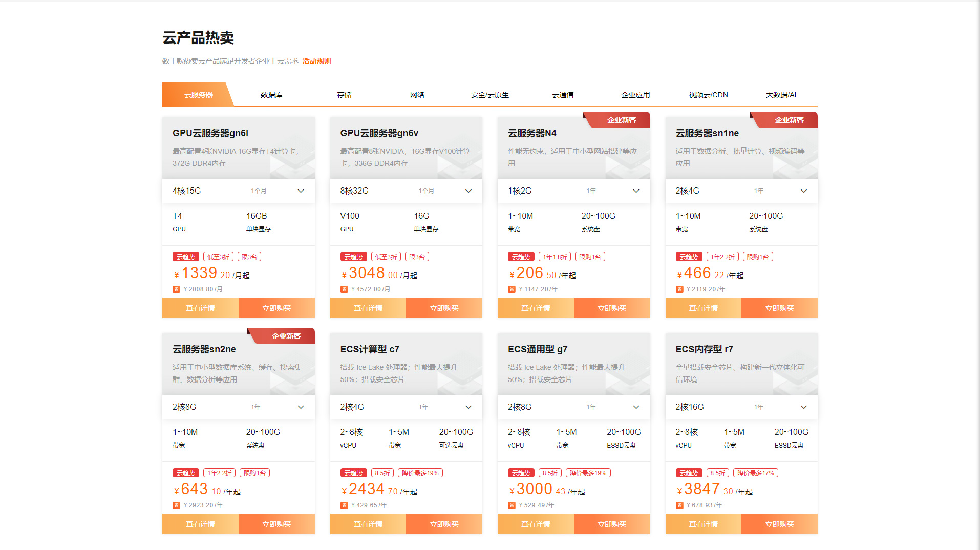Viewport: 980px width, 550px height.
Task: Click the 限购1台 tag on sn1ne card
Action: pyautogui.click(x=758, y=257)
